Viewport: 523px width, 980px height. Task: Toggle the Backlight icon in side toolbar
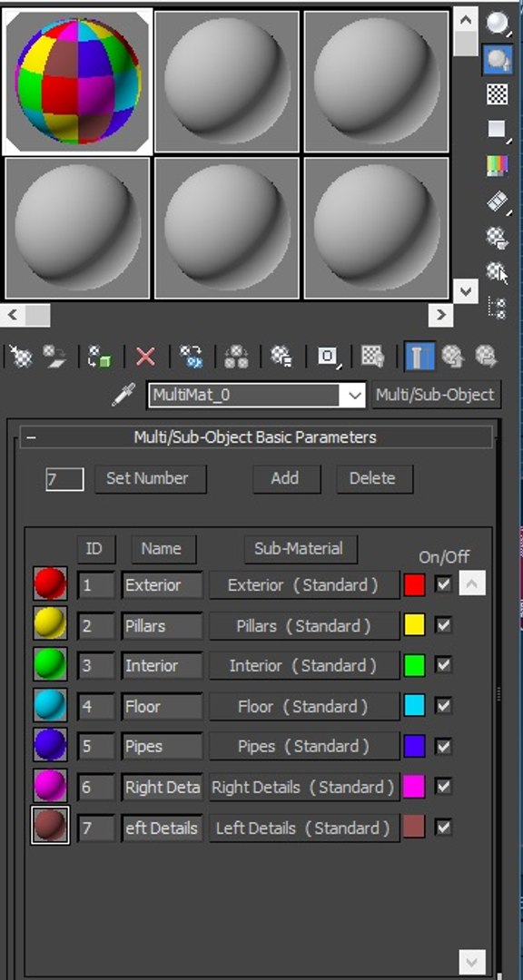coord(498,59)
